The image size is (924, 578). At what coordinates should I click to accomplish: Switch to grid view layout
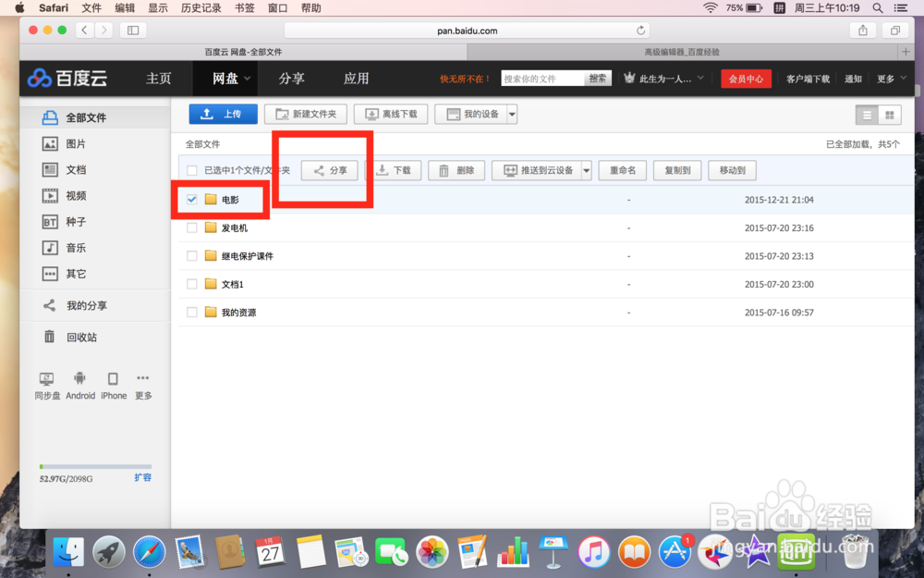(x=891, y=116)
